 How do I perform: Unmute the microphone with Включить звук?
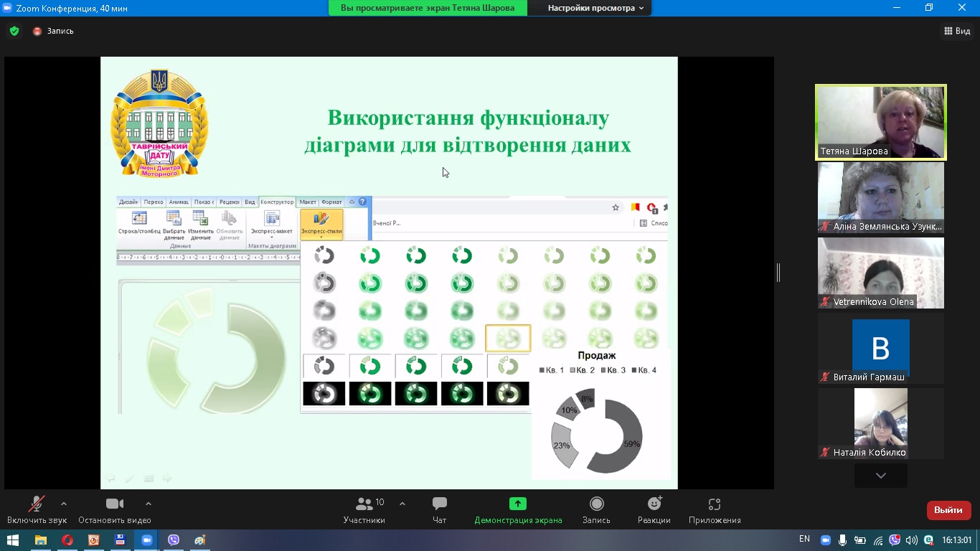click(x=37, y=510)
